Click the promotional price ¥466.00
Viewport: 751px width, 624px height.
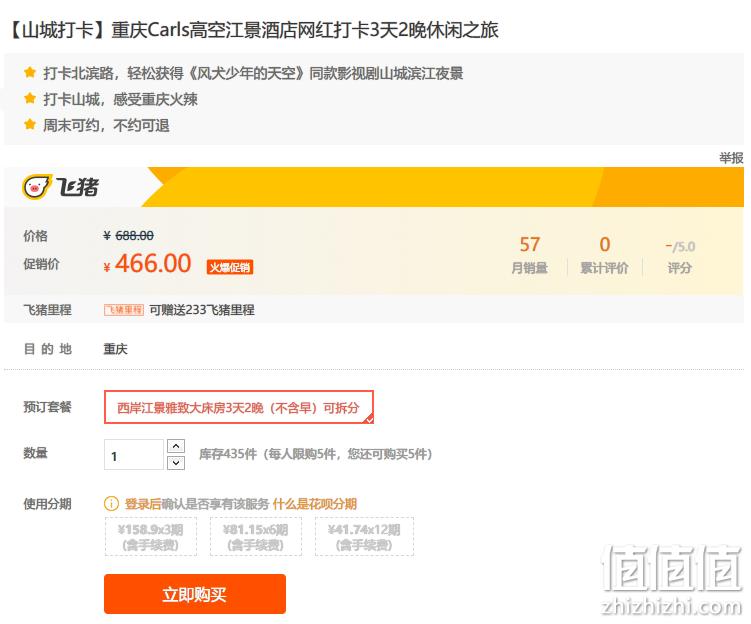click(148, 263)
